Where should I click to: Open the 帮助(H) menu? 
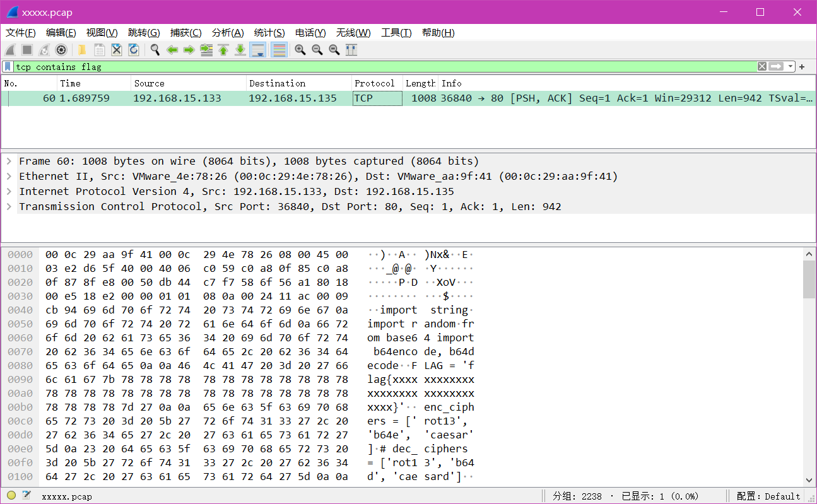[438, 33]
